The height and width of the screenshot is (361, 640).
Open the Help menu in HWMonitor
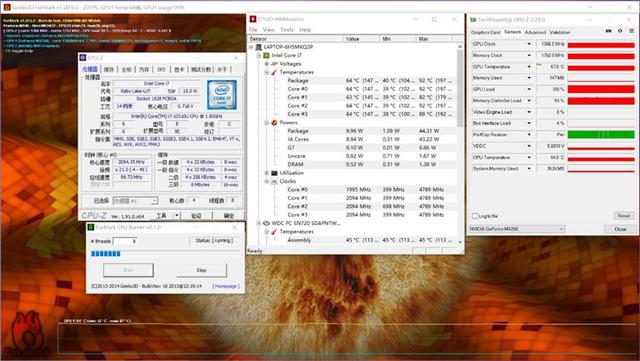(305, 30)
